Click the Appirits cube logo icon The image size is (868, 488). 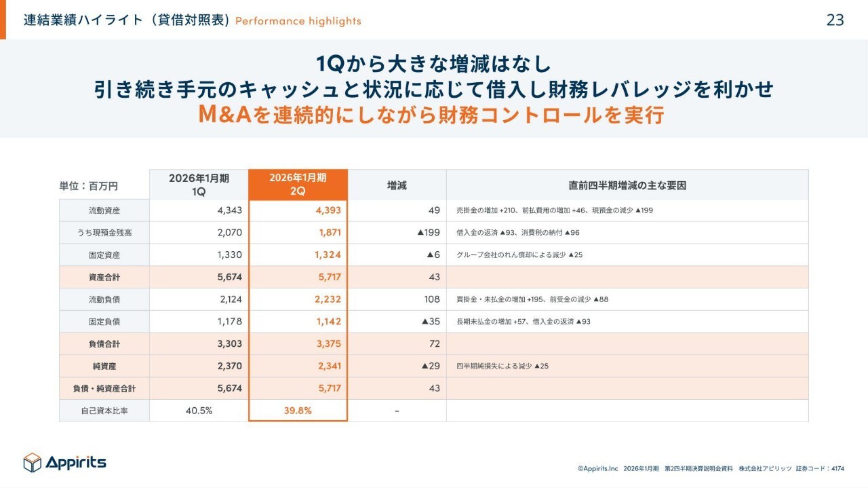[32, 462]
